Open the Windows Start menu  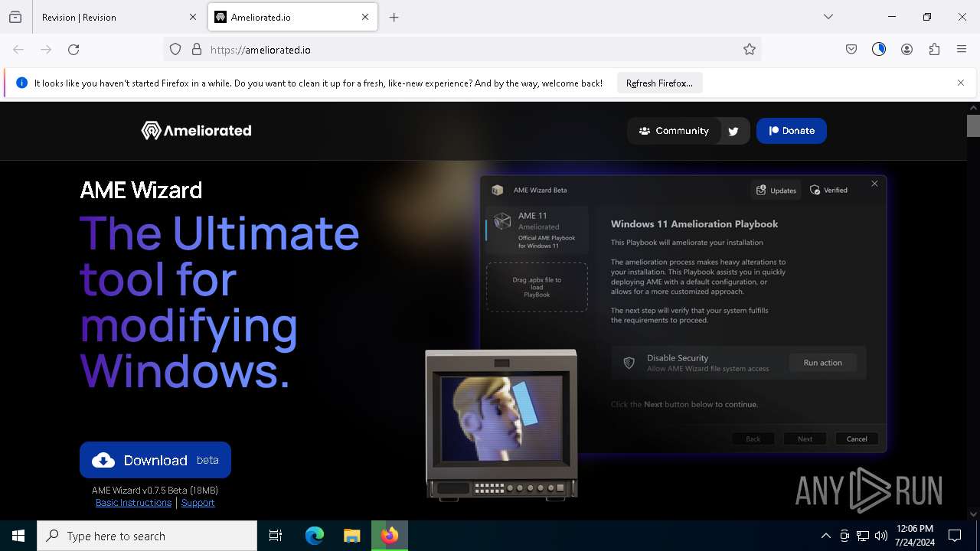coord(18,536)
